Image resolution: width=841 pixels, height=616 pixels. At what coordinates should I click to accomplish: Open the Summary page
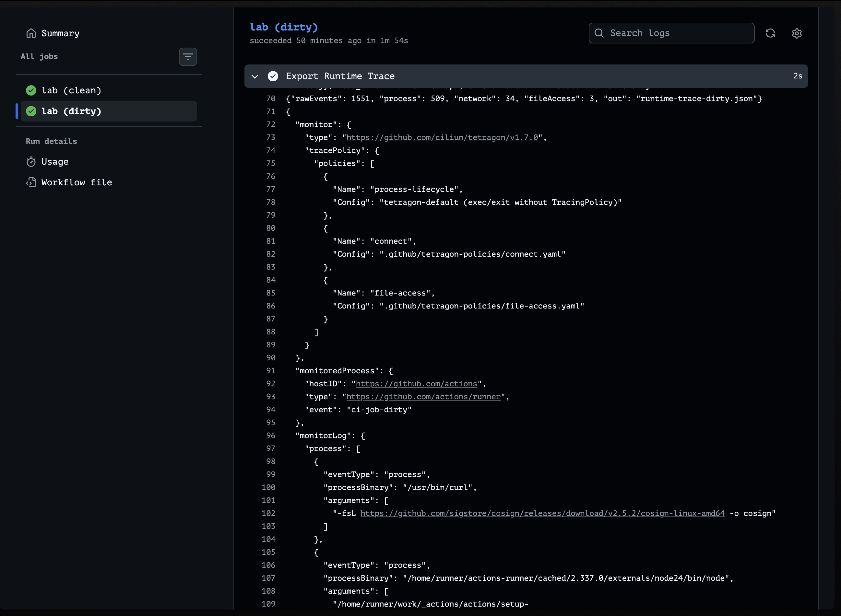tap(60, 33)
